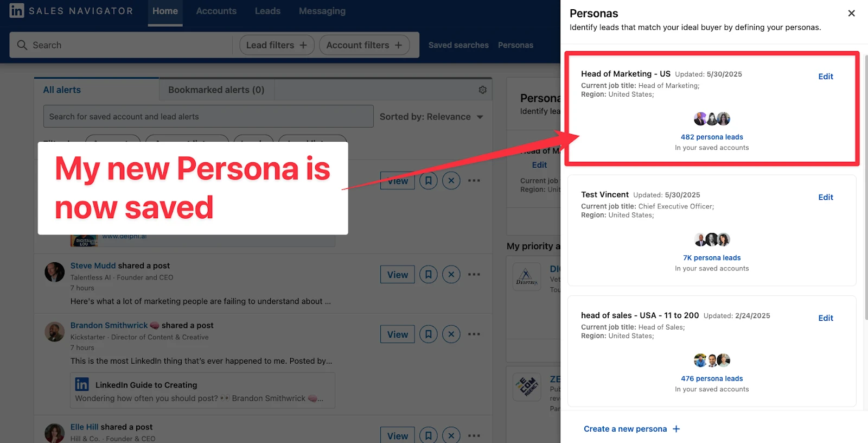This screenshot has width=868, height=443.
Task: Open 482 persona leads
Action: coord(712,137)
